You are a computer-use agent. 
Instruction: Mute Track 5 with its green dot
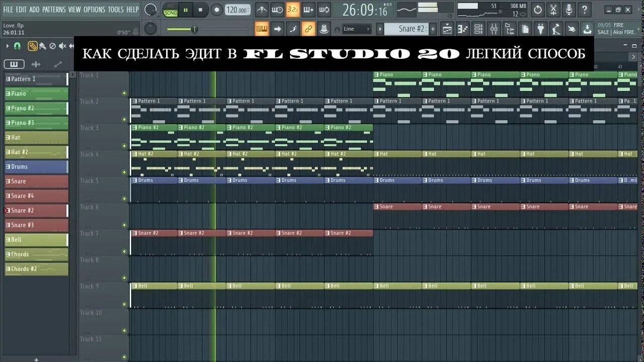(x=124, y=199)
